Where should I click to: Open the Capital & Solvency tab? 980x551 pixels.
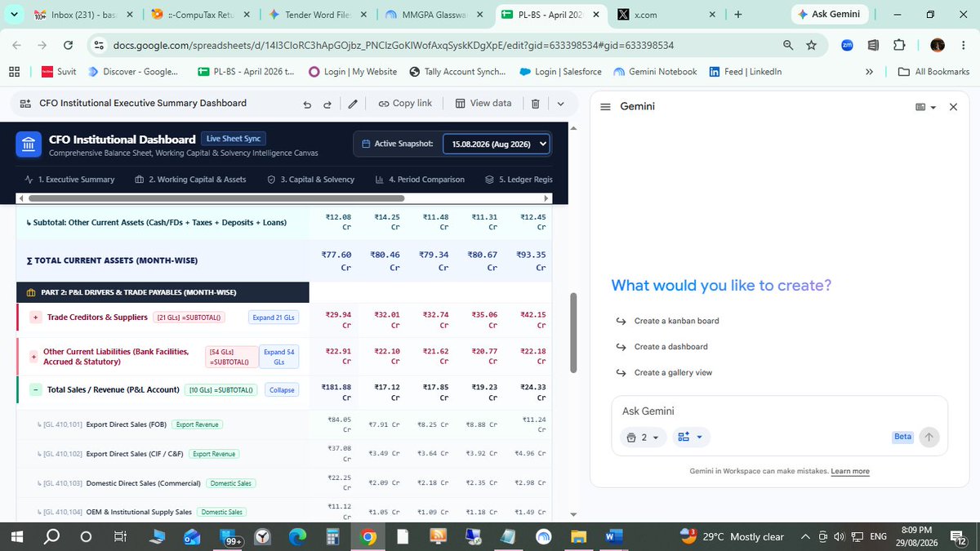click(310, 180)
